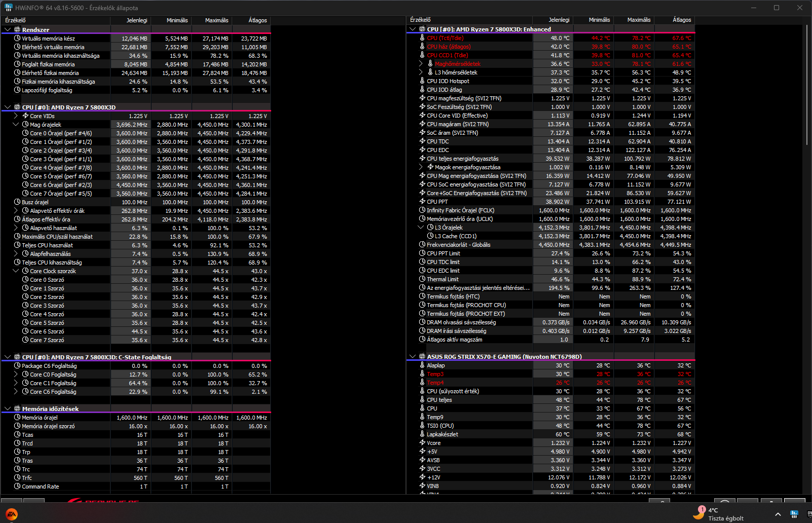This screenshot has width=812, height=523.
Task: Click the clock icon beside Busz órajel
Action: coord(17,202)
